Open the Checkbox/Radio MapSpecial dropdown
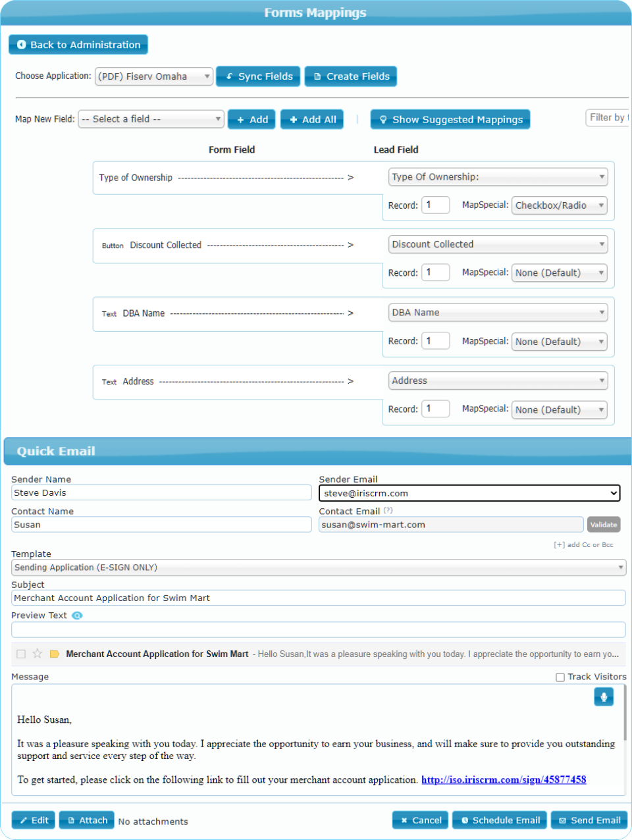This screenshot has width=632, height=840. point(560,205)
